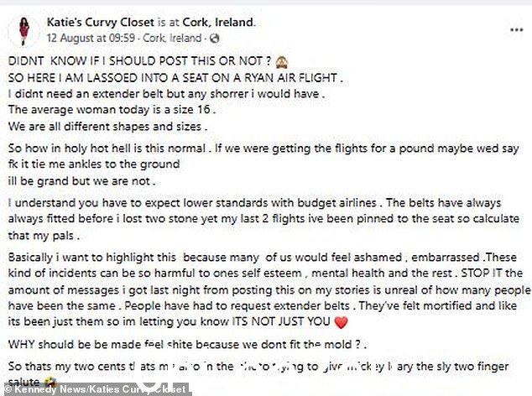Click the globe public privacy icon
Image resolution: width=532 pixels, height=396 pixels.
[x=215, y=39]
